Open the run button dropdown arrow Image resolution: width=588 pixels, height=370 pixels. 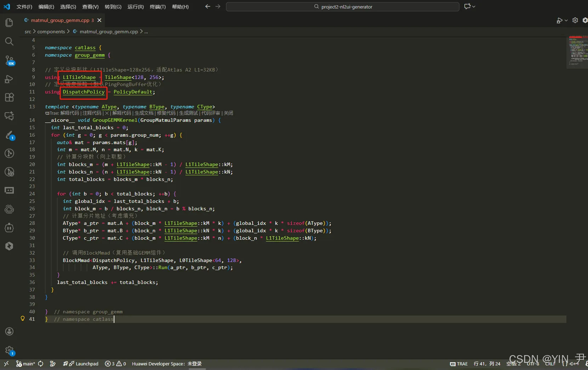(x=566, y=20)
